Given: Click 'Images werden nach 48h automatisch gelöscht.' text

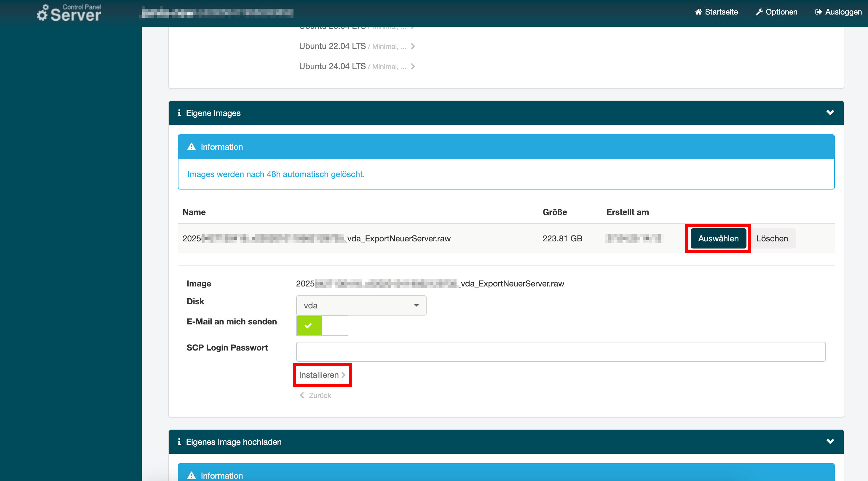Looking at the screenshot, I should click(x=276, y=174).
